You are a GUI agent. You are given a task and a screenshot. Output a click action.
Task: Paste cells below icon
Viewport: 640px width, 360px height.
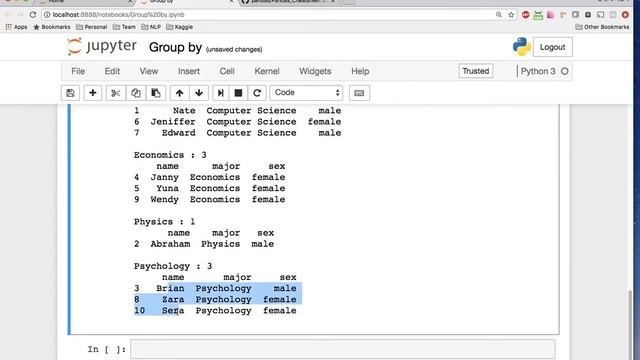click(x=156, y=93)
